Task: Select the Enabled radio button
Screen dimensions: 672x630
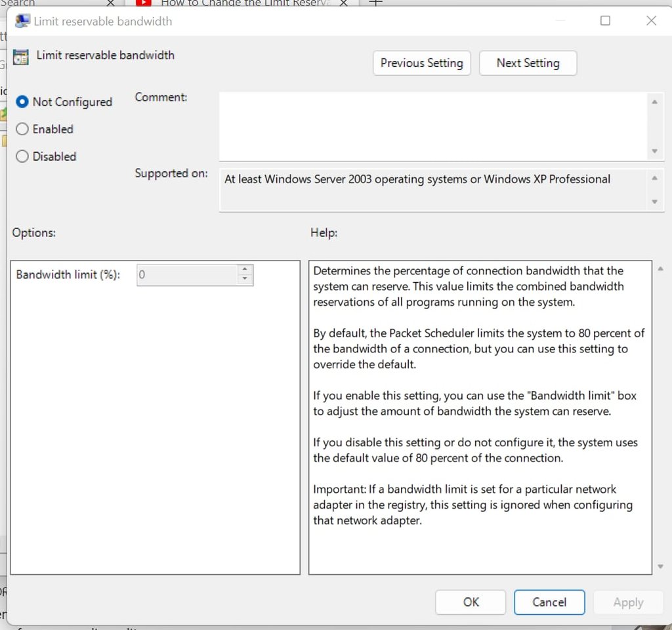Action: tap(22, 129)
